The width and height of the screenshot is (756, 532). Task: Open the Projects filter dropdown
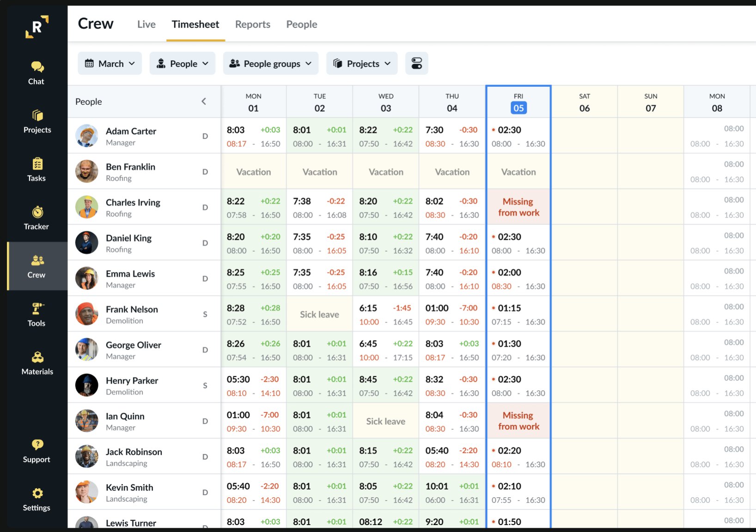coord(362,63)
